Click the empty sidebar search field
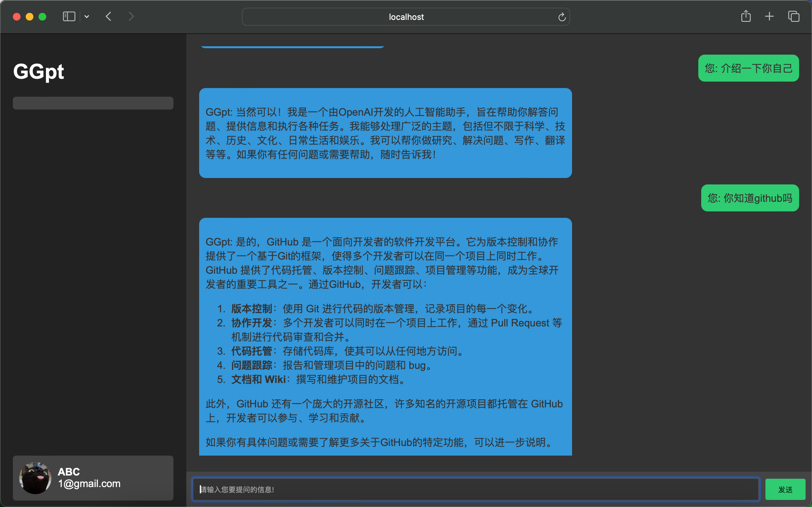 point(93,102)
